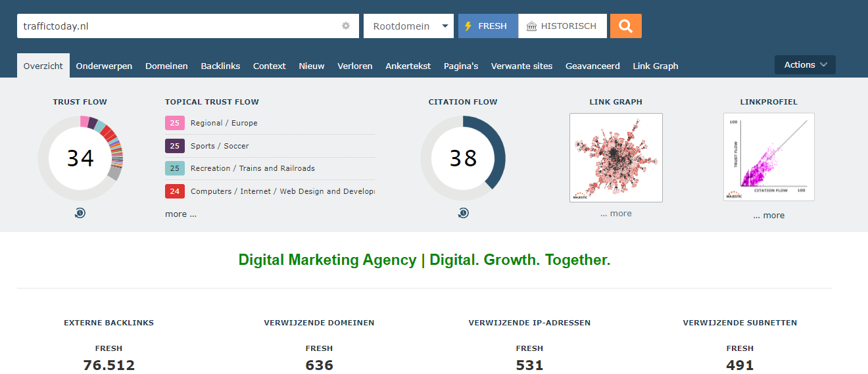Click the EXTERNE BACKLINKS heading
Screen dimensions: 868x374
click(109, 323)
